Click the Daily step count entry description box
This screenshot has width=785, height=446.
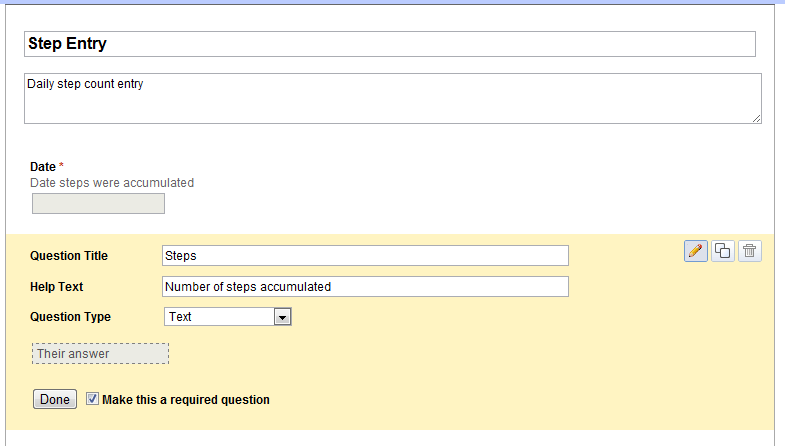392,98
